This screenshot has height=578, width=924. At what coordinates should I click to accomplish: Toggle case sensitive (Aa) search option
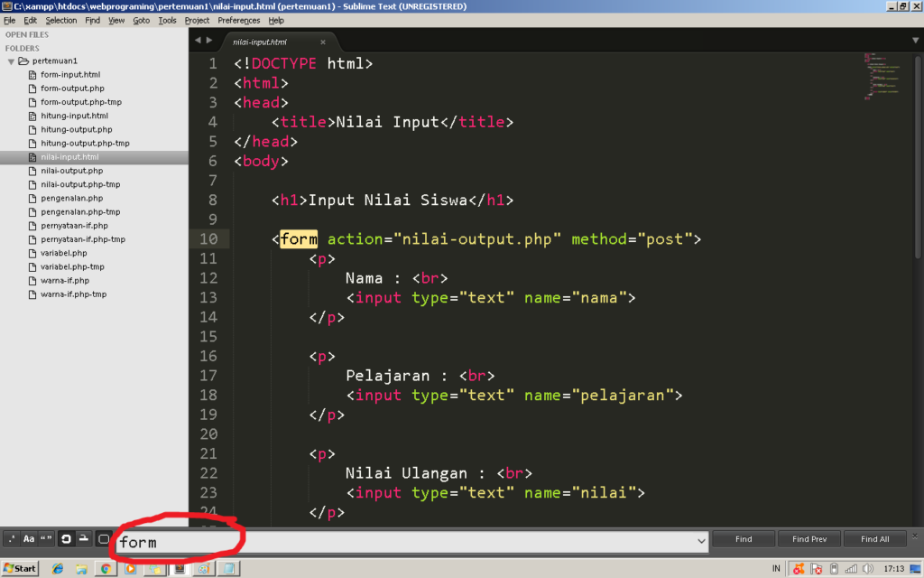[x=28, y=538]
